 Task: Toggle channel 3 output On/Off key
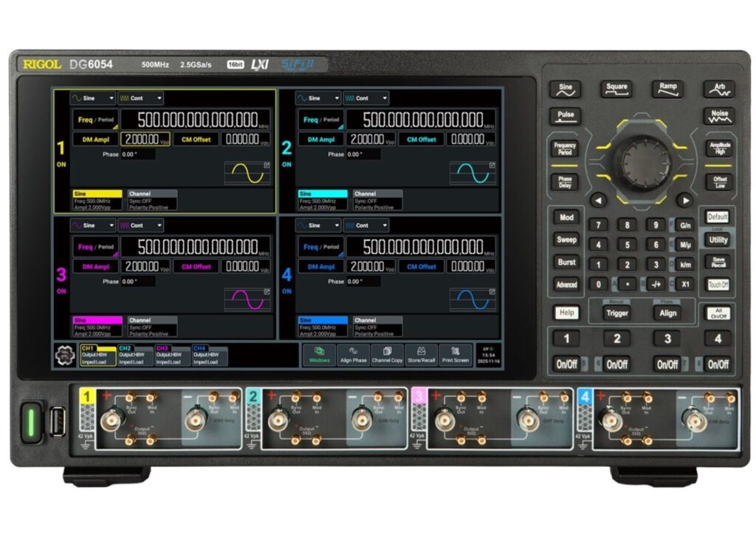point(667,364)
